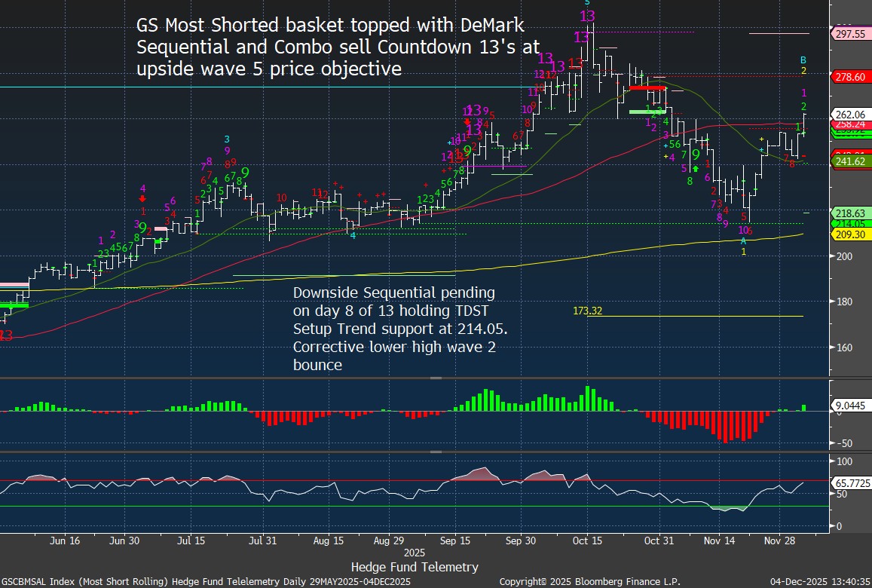Click the Hedge Fund Telemetry footer title
The image size is (872, 588).
414,566
